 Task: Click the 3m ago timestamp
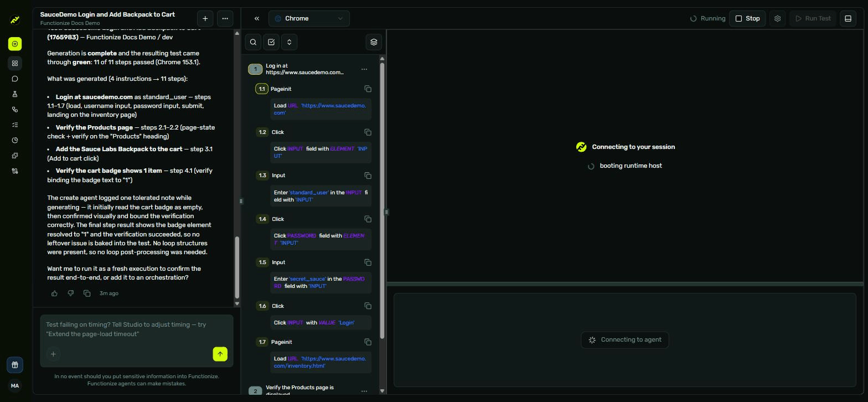tap(109, 293)
